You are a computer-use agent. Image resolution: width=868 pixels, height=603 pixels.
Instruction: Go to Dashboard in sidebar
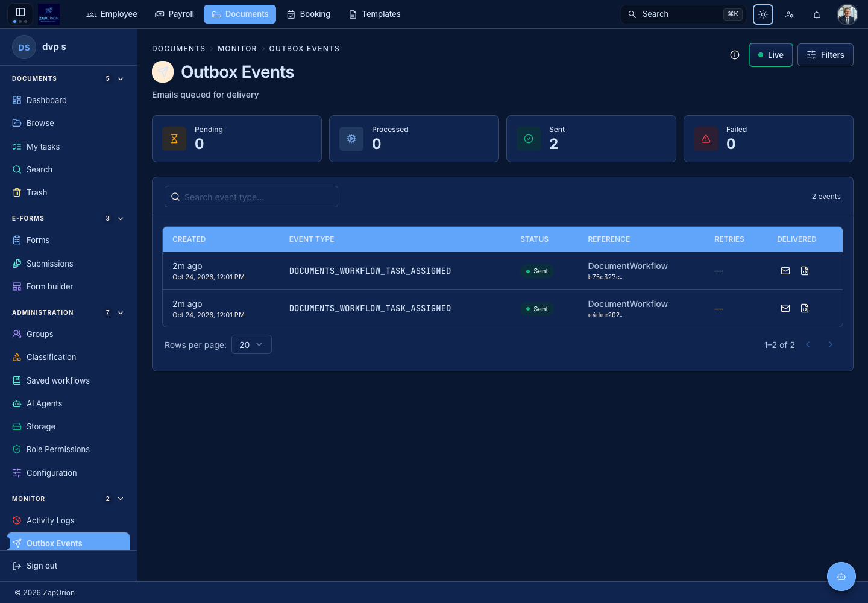tap(68, 100)
